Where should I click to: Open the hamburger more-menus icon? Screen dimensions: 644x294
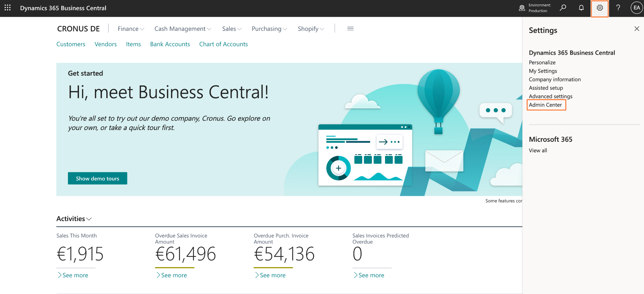coord(350,29)
